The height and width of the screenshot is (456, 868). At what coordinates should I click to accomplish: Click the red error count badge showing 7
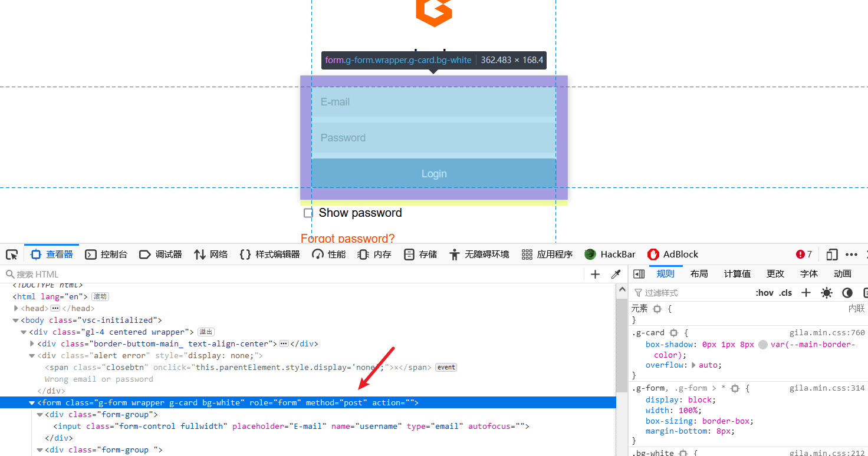[x=804, y=255]
